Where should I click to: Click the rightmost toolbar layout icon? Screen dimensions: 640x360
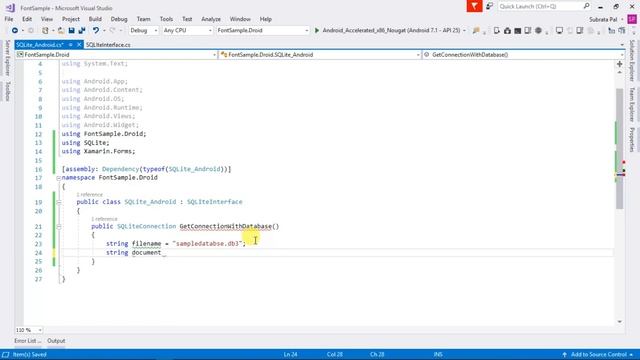pyautogui.click(x=622, y=31)
